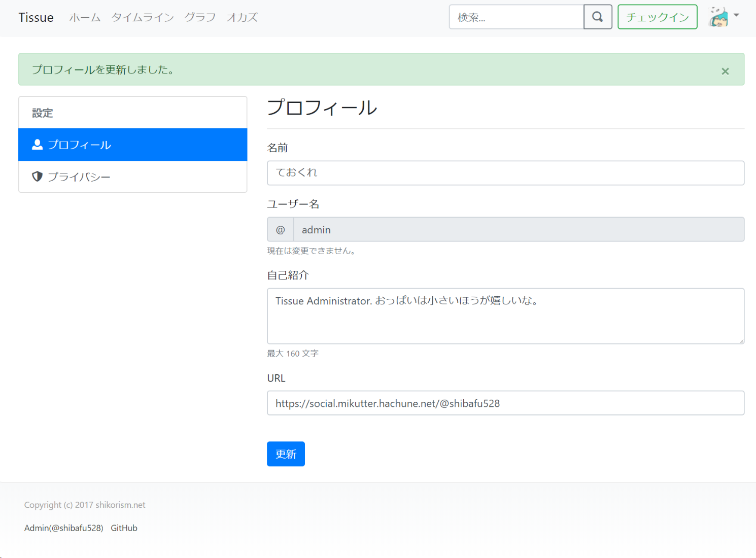Screen dimensions: 756x558
Task: Click into the 名前 text field
Action: click(505, 173)
